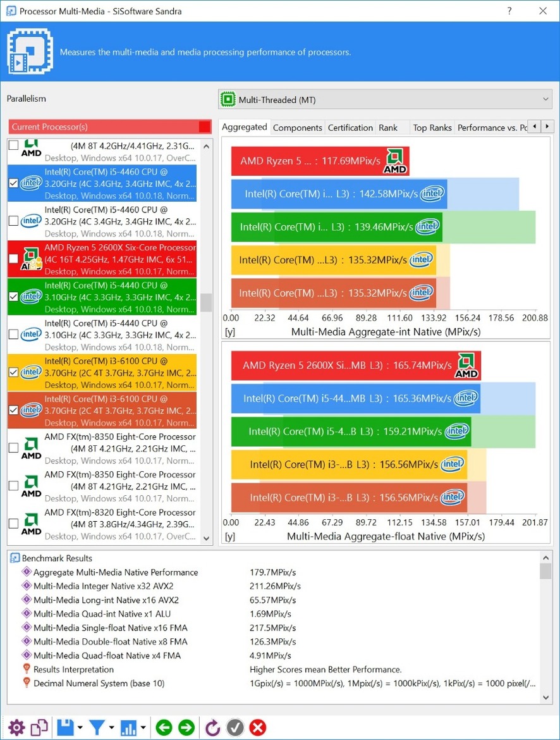The height and width of the screenshot is (740, 560).
Task: Click the blue funnel filter icon
Action: 97,727
